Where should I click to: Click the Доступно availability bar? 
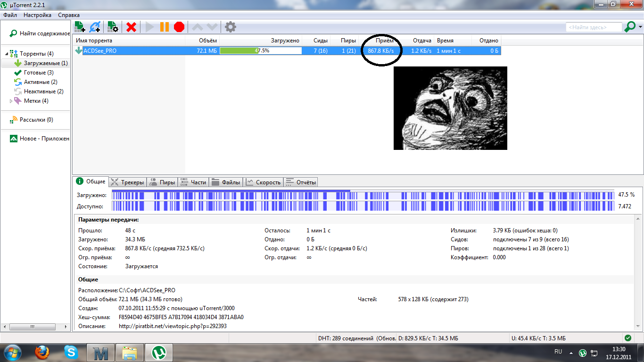point(363,206)
